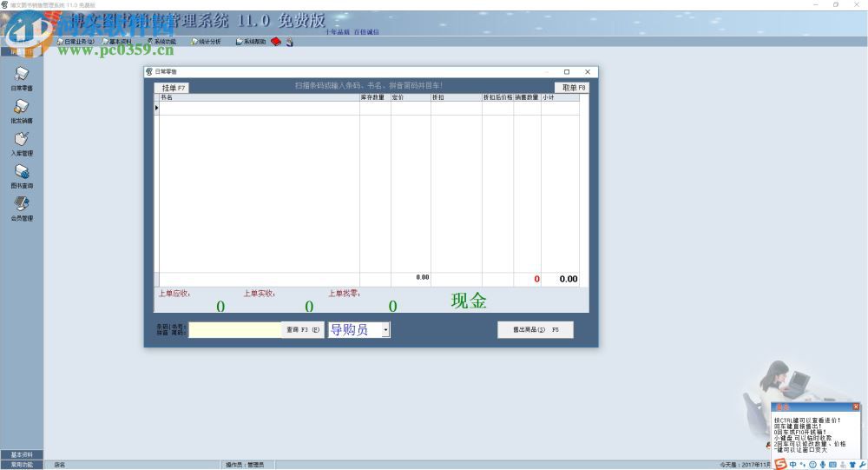Open the 入库管理 sidebar icon
This screenshot has width=868, height=470.
(x=22, y=143)
